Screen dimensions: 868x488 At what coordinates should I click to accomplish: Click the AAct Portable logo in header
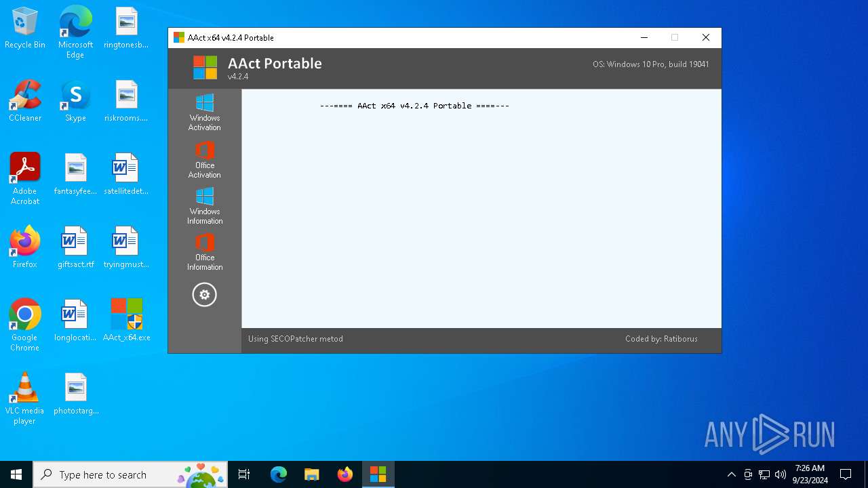click(x=205, y=68)
